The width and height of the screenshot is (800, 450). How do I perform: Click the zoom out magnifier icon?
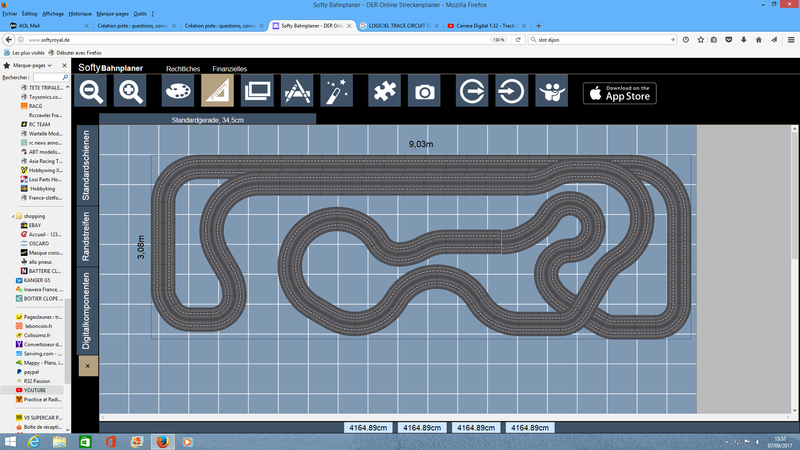pos(92,92)
